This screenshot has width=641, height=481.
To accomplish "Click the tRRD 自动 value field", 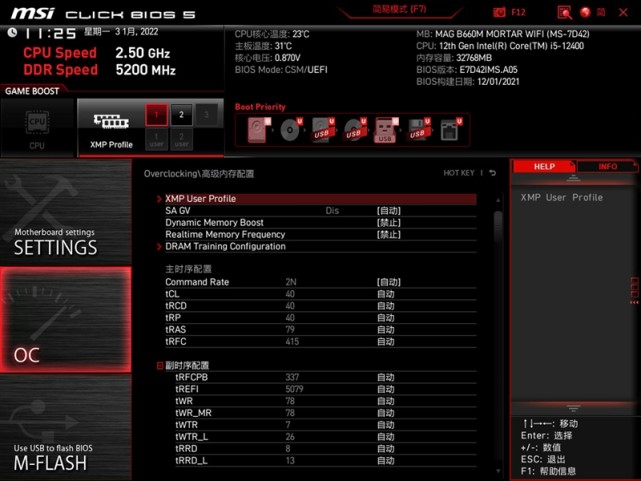I will [x=385, y=448].
